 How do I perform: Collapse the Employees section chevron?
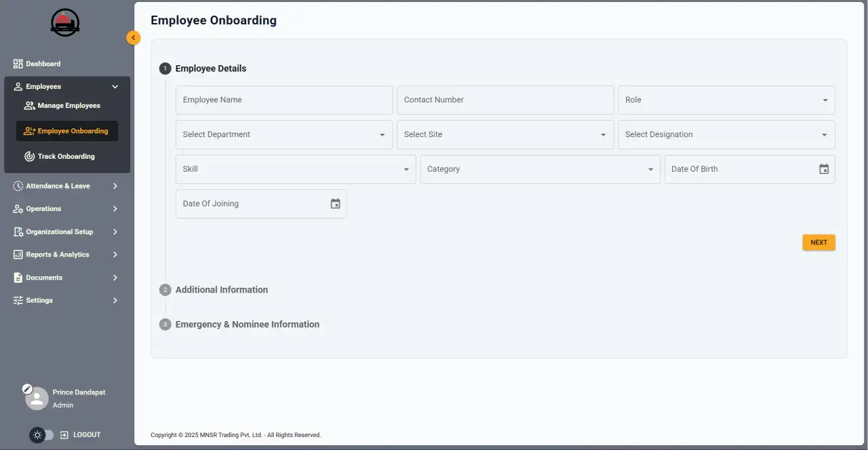click(115, 86)
